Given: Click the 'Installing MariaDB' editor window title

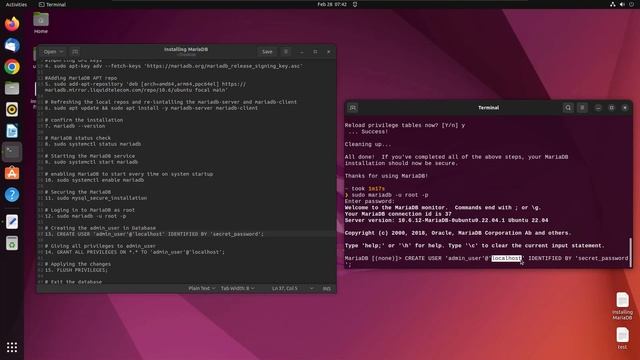Looking at the screenshot, I should coord(186,49).
